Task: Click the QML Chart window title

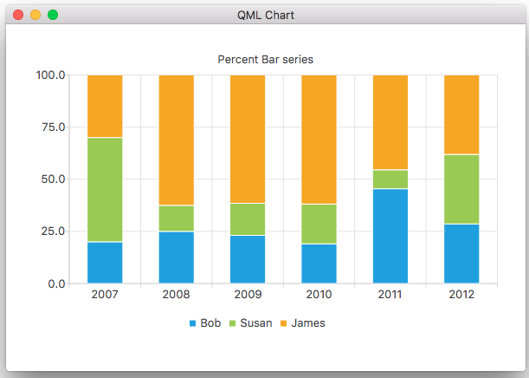Action: [266, 15]
